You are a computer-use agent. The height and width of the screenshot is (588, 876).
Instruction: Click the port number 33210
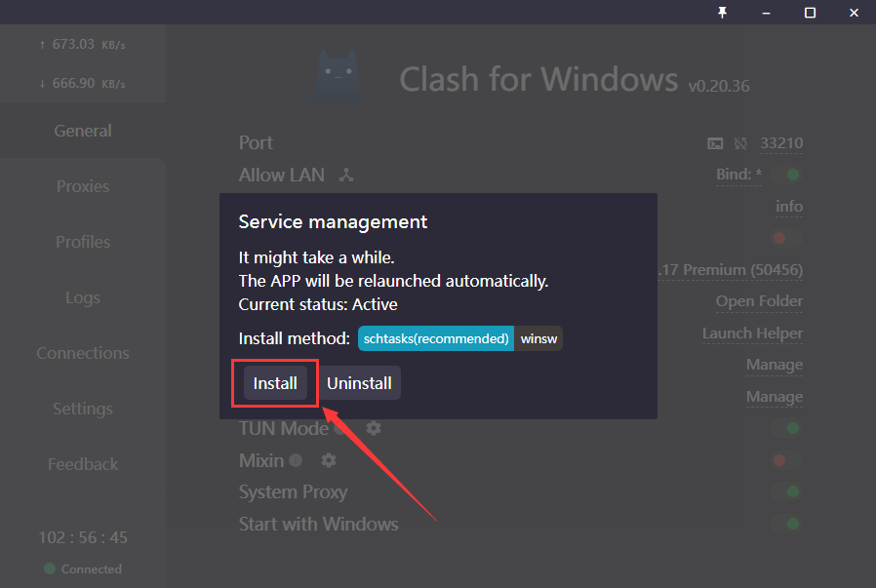click(x=781, y=143)
